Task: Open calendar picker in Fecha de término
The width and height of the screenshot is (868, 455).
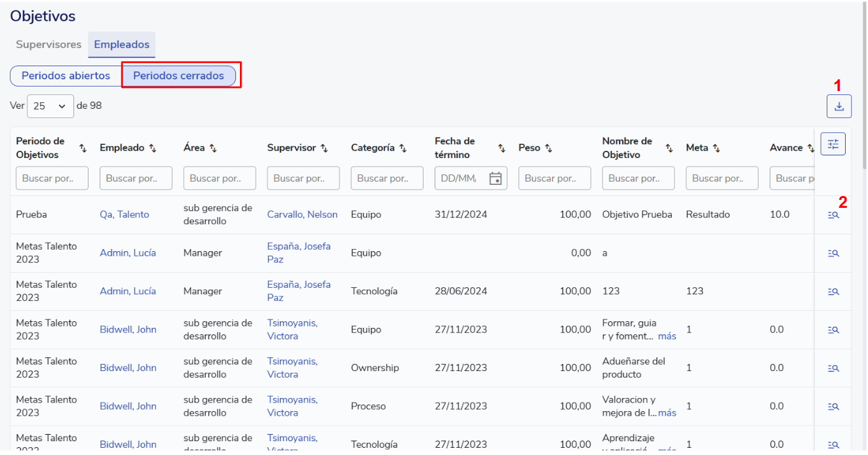Action: [495, 178]
